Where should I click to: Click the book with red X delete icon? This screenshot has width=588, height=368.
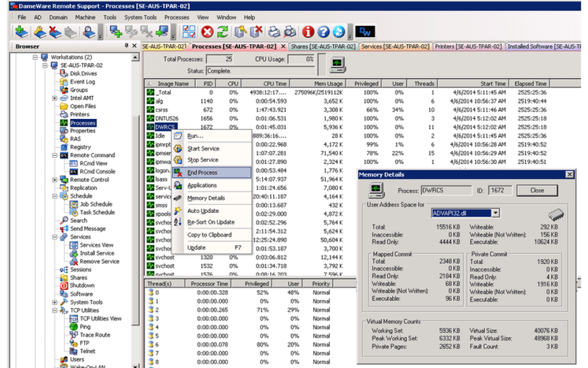click(55, 32)
